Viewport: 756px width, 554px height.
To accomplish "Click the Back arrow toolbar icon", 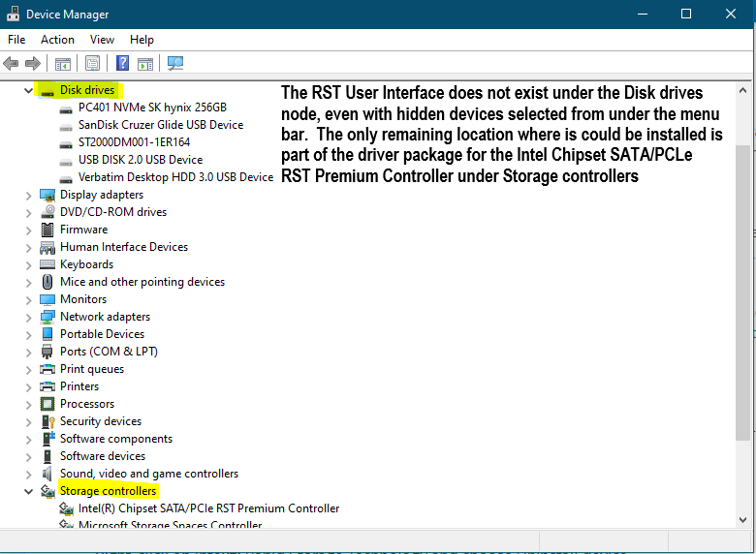I will (x=12, y=64).
